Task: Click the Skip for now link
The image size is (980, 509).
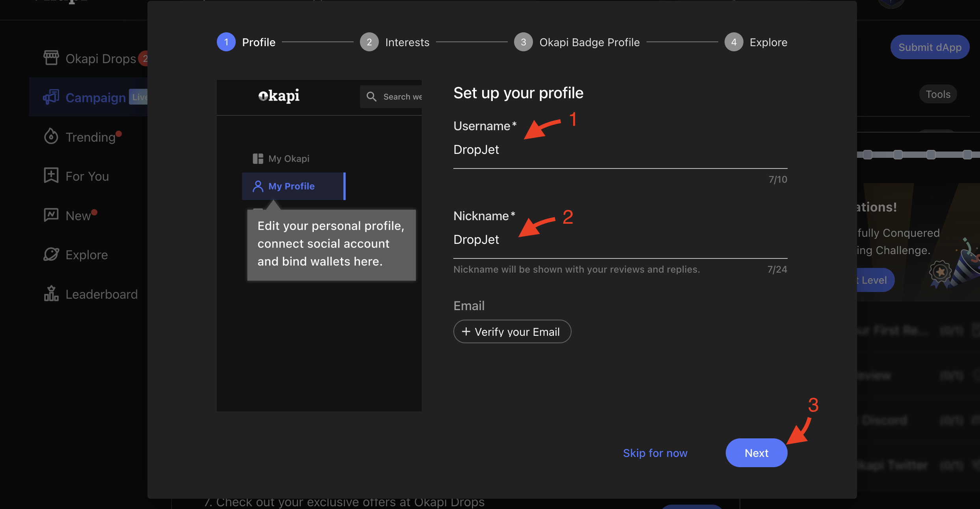Action: 655,453
